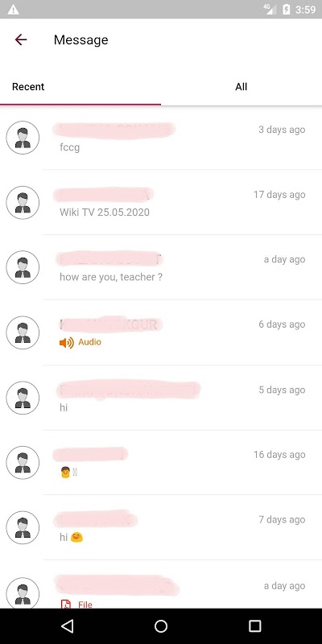Screen dimensions: 322x644
Task: Tap the Android Back triangle button
Action: (67, 626)
